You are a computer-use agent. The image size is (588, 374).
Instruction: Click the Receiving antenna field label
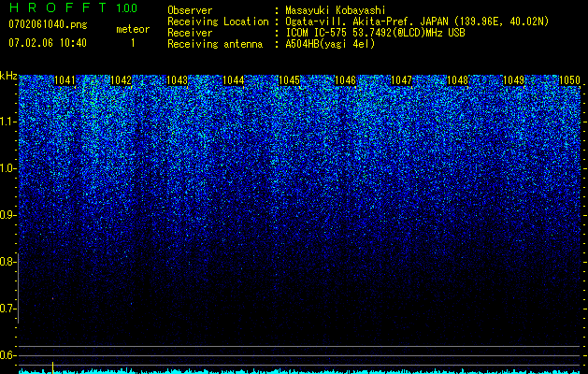tap(215, 44)
